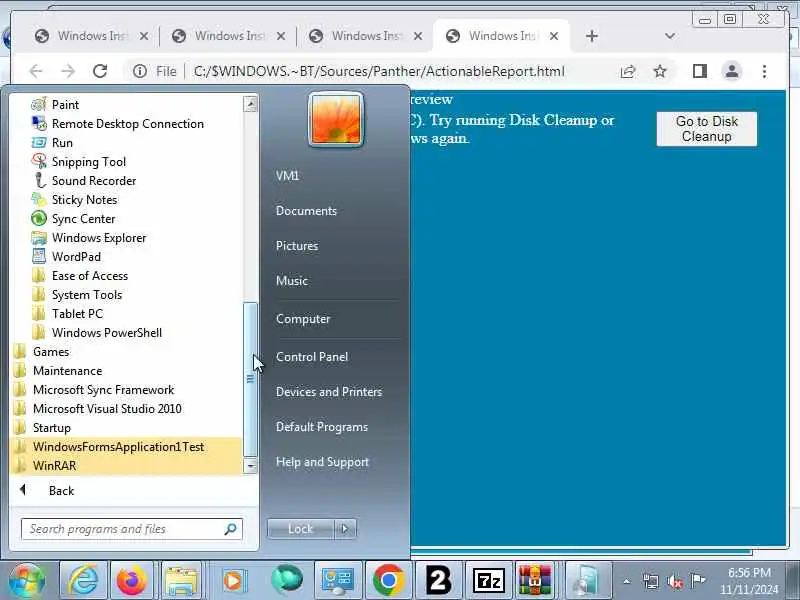
Task: Open Control Panel
Action: coord(312,357)
